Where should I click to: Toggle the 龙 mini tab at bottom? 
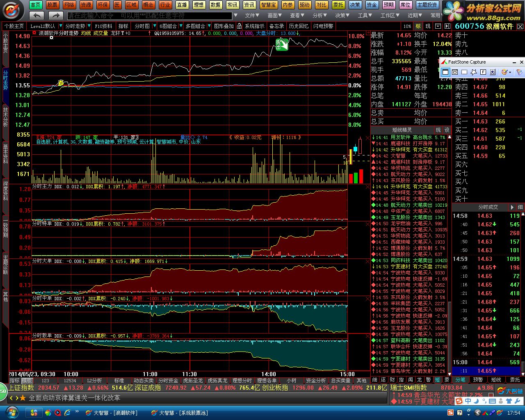point(419,380)
